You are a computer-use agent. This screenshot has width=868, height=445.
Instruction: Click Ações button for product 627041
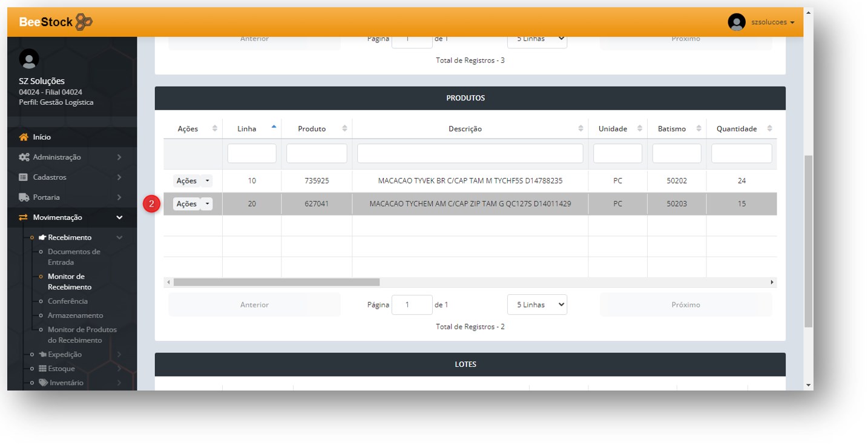click(186, 204)
